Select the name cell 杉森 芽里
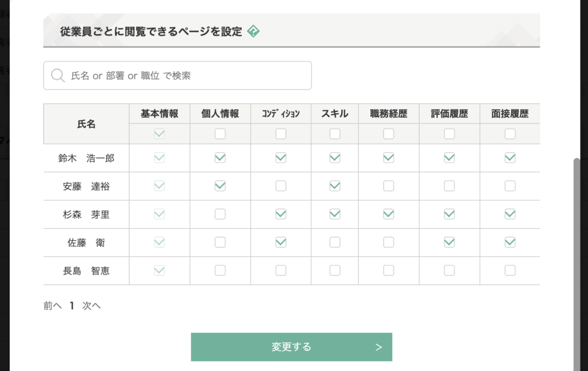 86,214
